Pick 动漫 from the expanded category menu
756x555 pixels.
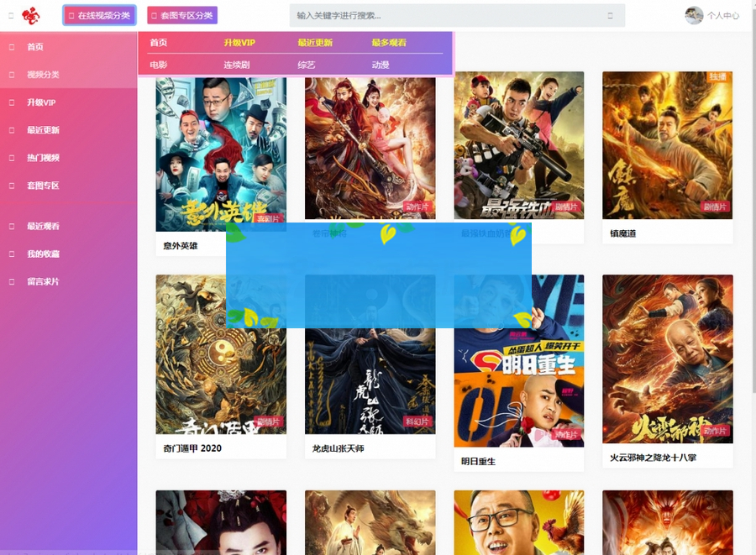tap(381, 63)
